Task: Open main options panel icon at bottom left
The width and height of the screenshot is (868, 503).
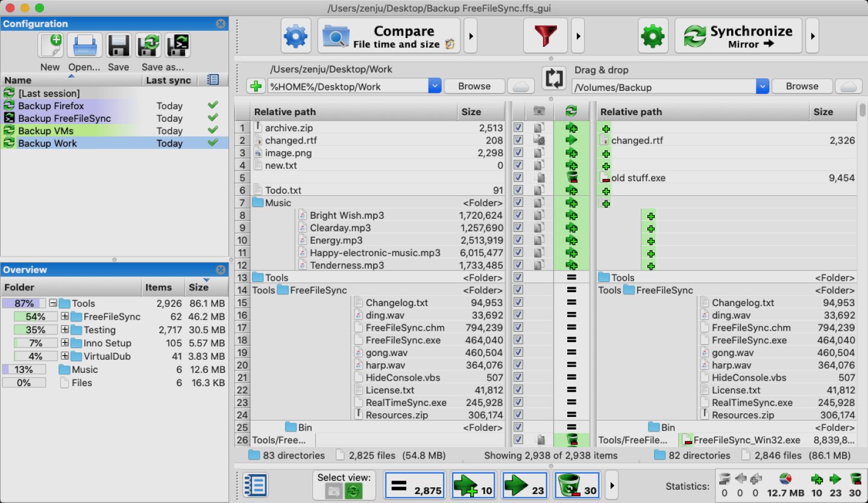Action: (x=254, y=485)
